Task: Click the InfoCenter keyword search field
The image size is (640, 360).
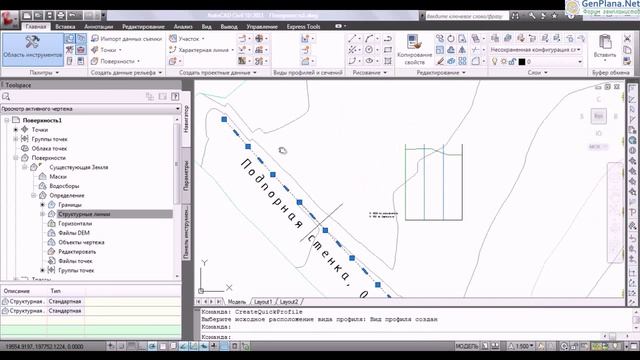Action: [x=466, y=16]
